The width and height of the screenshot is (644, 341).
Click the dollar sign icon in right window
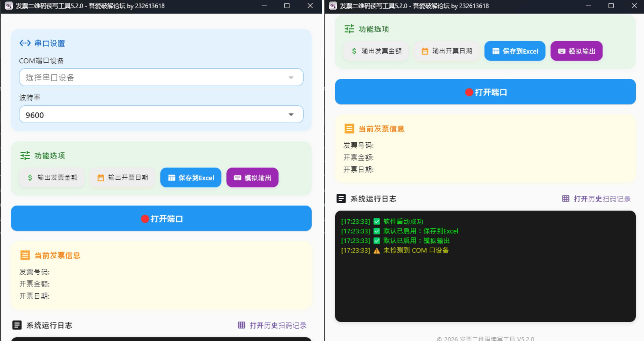pos(354,51)
